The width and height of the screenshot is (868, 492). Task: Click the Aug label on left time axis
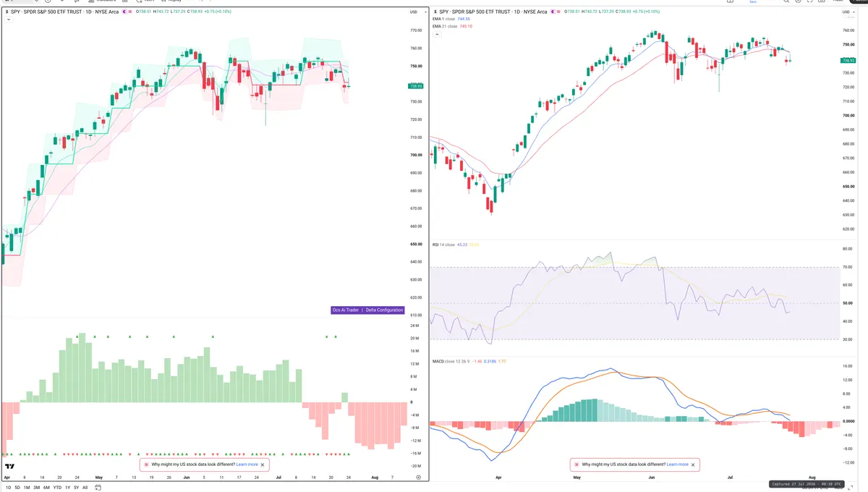(x=374, y=478)
